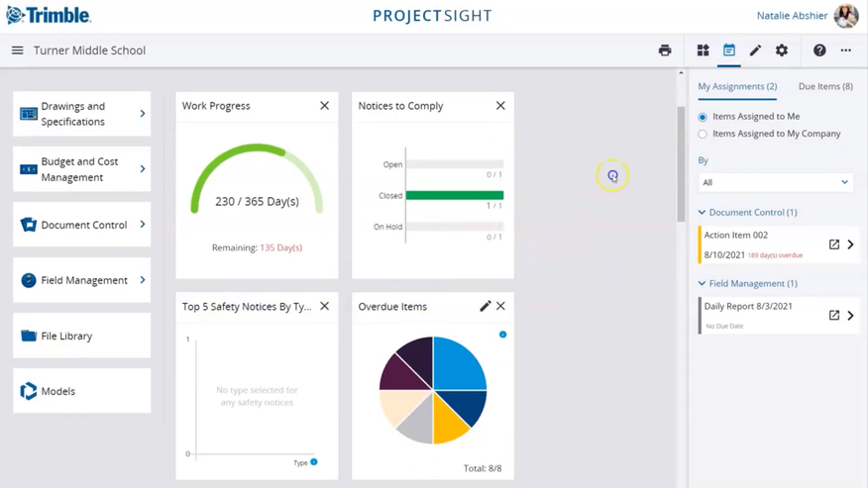868x488 pixels.
Task: Open the hamburger navigation menu
Action: tap(17, 50)
